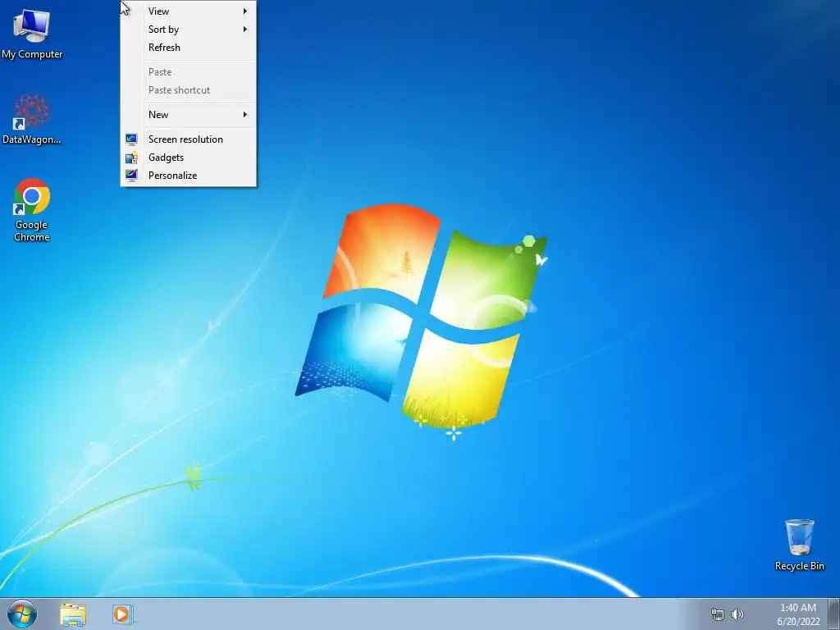Viewport: 840px width, 630px height.
Task: Open the volume speaker tray icon
Action: coord(737,614)
